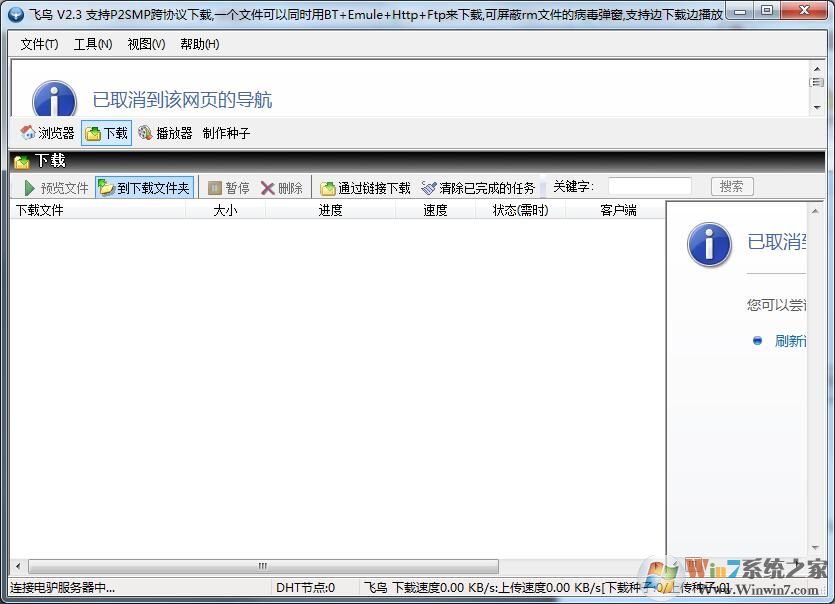The width and height of the screenshot is (835, 604).
Task: Switch to the 浏览器 tab
Action: click(x=47, y=133)
